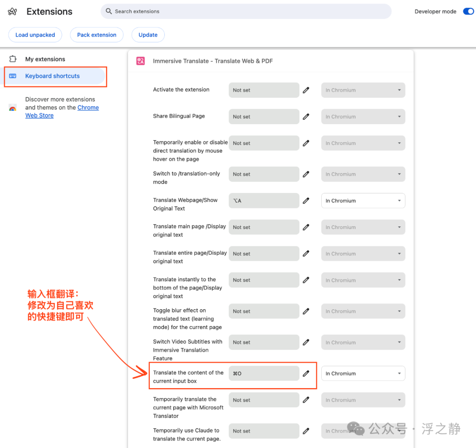Viewport: 476px width, 448px height.
Task: Click Pack extension button
Action: (97, 35)
